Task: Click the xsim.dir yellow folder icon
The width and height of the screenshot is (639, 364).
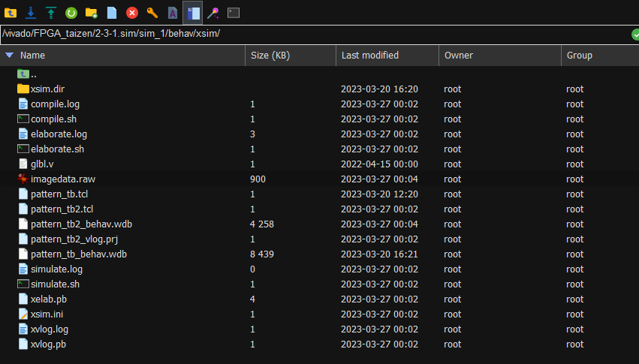Action: tap(23, 89)
